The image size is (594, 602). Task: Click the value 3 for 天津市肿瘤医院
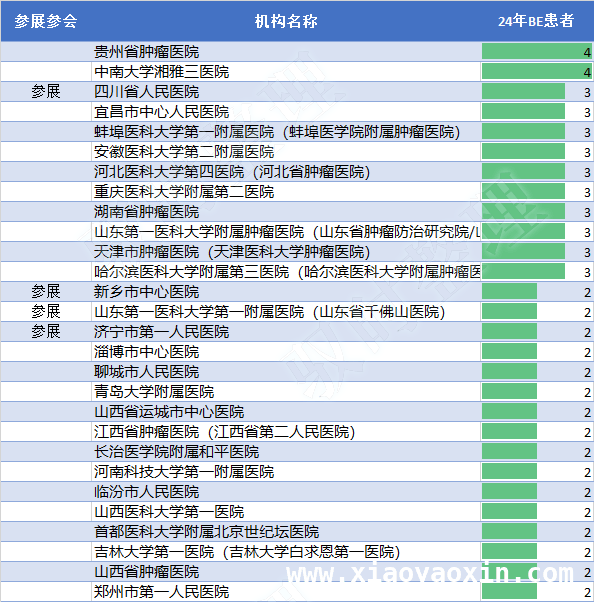coord(587,252)
